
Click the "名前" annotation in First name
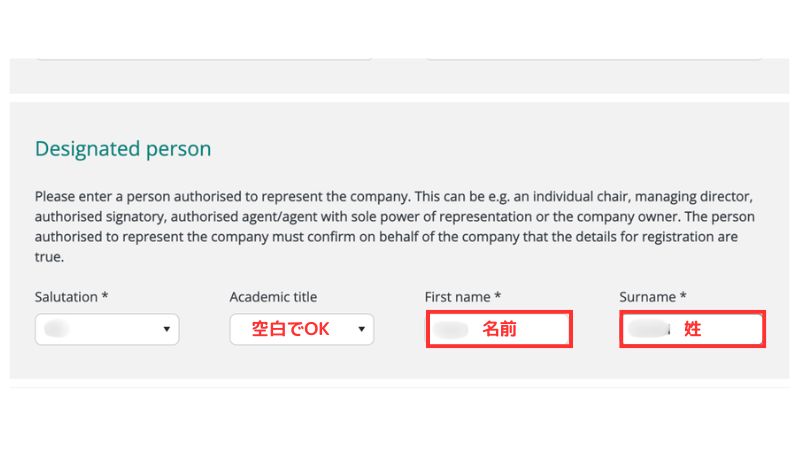coord(500,329)
